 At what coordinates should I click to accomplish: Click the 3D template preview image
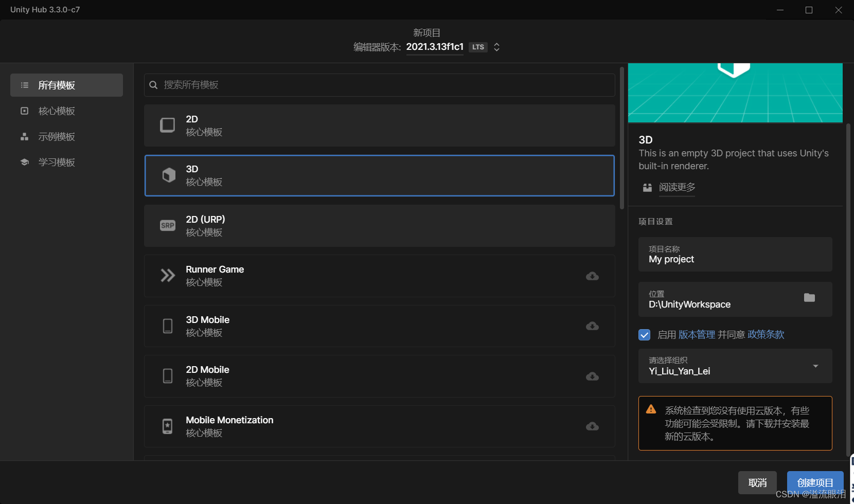point(735,93)
